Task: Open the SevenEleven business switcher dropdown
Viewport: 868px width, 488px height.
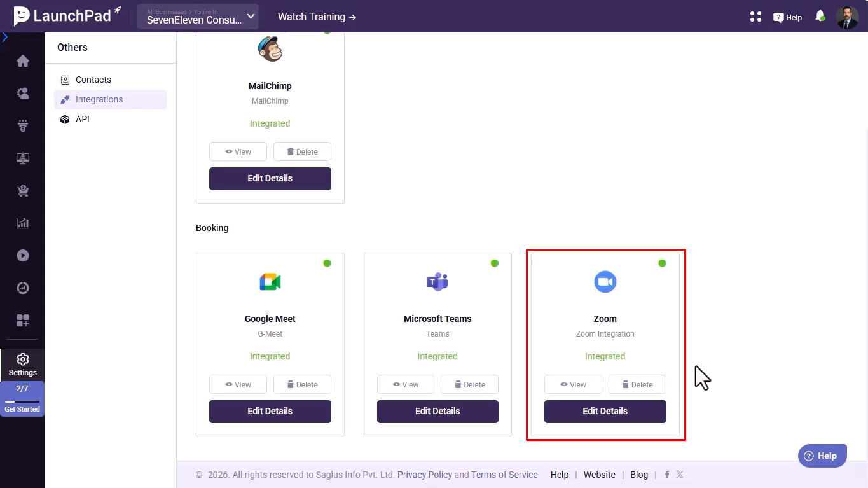Action: pyautogui.click(x=198, y=17)
